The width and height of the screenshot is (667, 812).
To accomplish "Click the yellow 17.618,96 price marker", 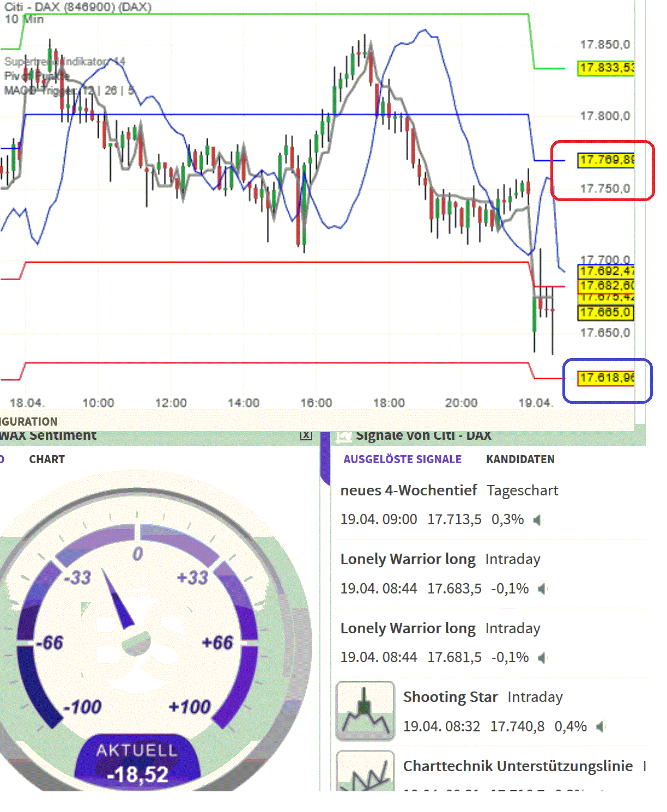I will pyautogui.click(x=605, y=378).
